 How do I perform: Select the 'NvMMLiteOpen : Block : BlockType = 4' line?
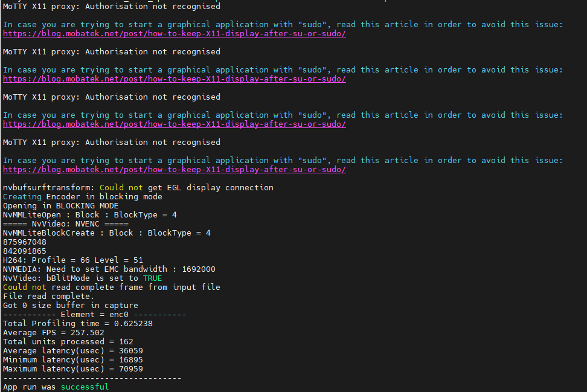coord(90,214)
